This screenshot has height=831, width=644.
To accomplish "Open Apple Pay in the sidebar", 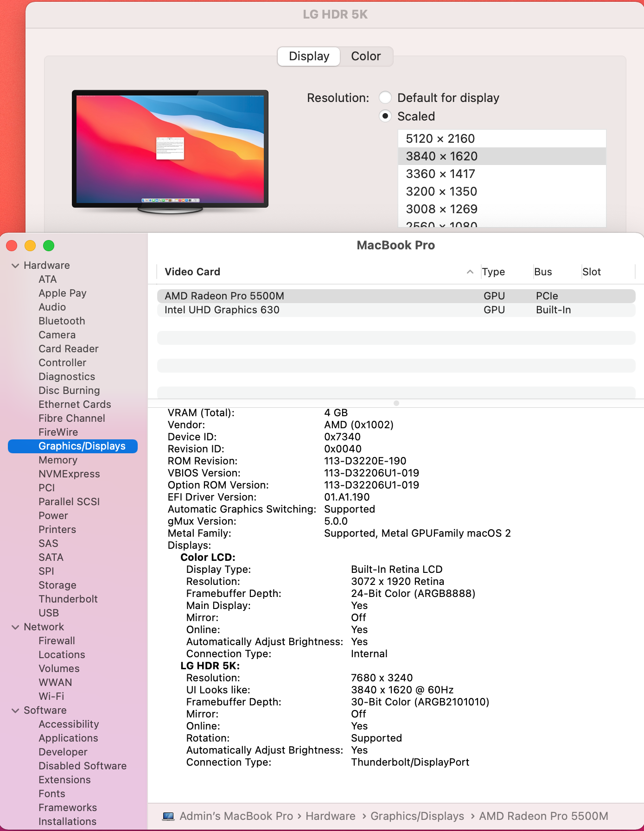I will pyautogui.click(x=63, y=293).
